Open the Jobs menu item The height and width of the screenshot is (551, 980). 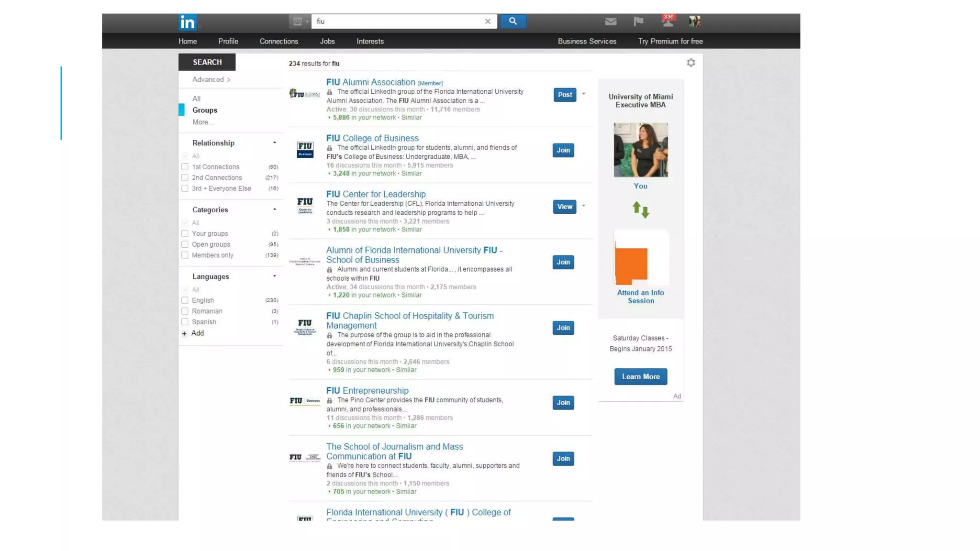click(327, 41)
